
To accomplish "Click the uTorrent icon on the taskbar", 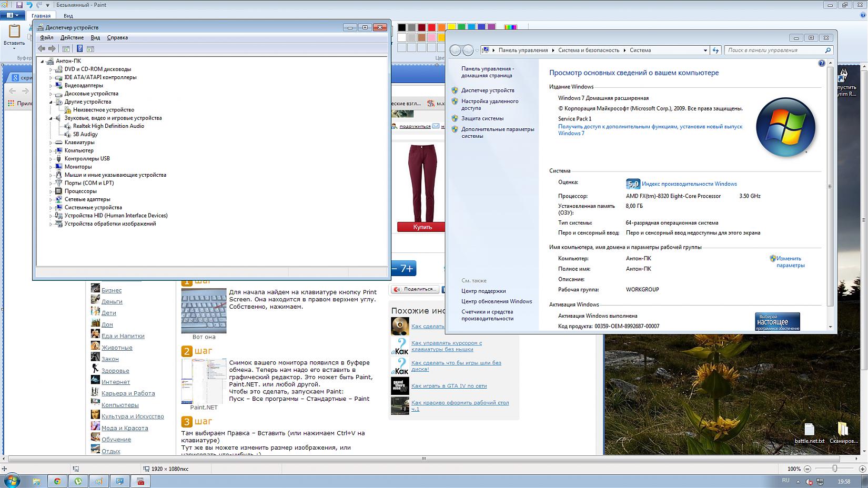I will (78, 481).
